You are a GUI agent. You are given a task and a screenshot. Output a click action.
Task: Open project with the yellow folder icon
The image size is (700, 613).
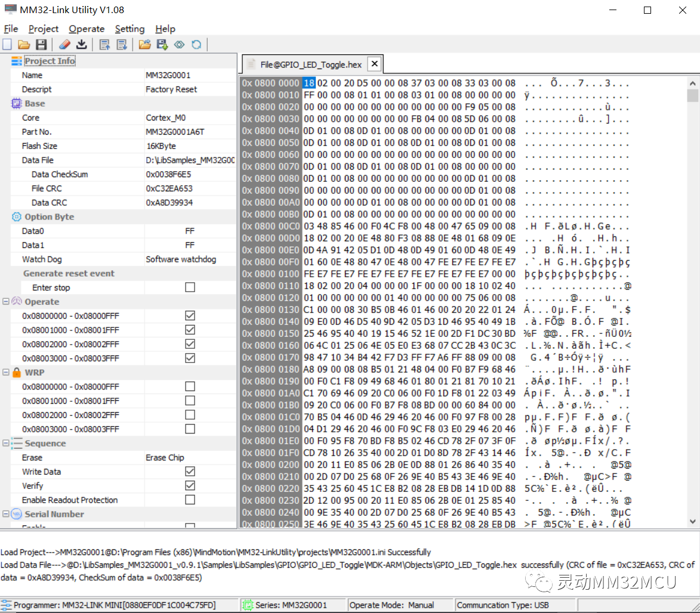tap(24, 45)
